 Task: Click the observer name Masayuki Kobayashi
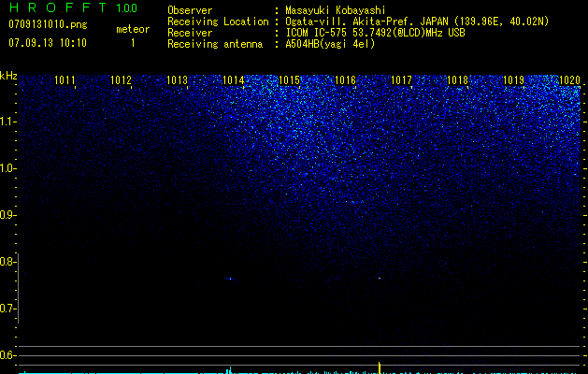click(336, 10)
